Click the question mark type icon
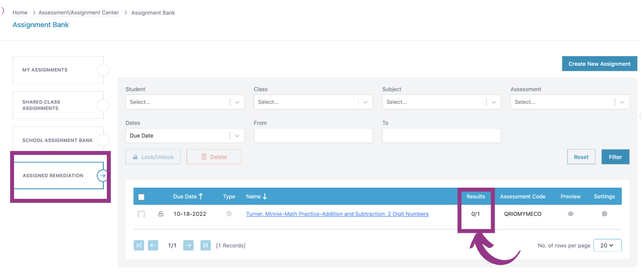The width and height of the screenshot is (644, 276). pyautogui.click(x=229, y=214)
